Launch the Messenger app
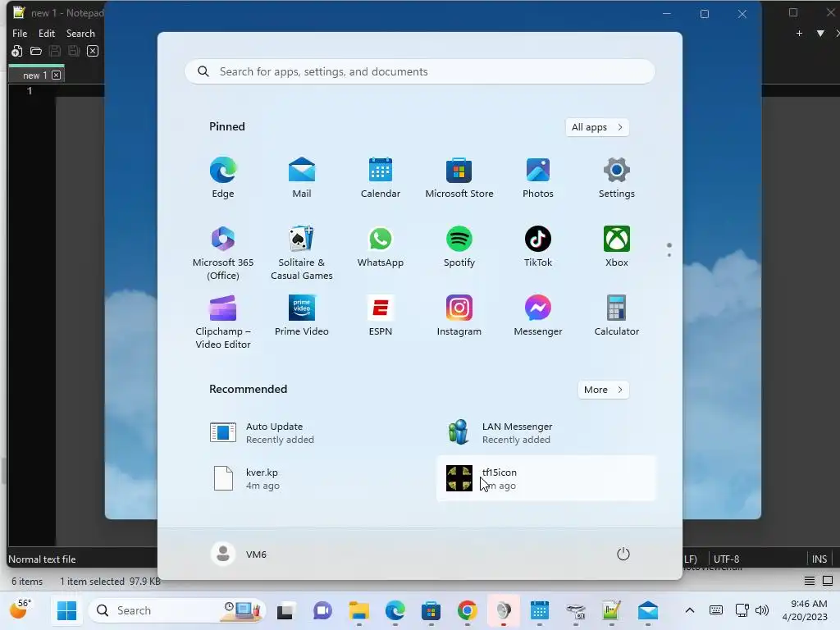Viewport: 840px width, 630px height. click(538, 316)
